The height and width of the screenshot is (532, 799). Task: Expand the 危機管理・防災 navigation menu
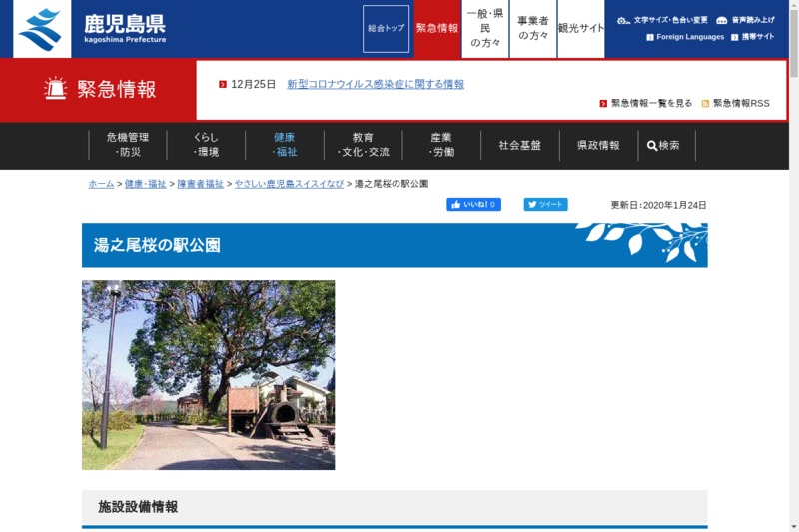coord(128,145)
